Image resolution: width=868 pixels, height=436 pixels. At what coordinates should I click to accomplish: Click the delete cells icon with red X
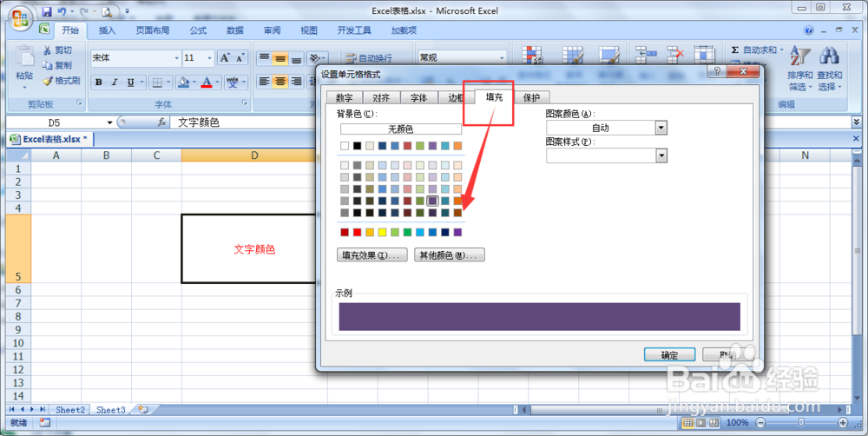coord(674,56)
